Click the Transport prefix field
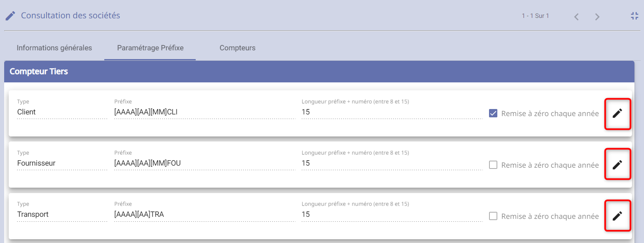This screenshot has height=243, width=644. coord(204,214)
